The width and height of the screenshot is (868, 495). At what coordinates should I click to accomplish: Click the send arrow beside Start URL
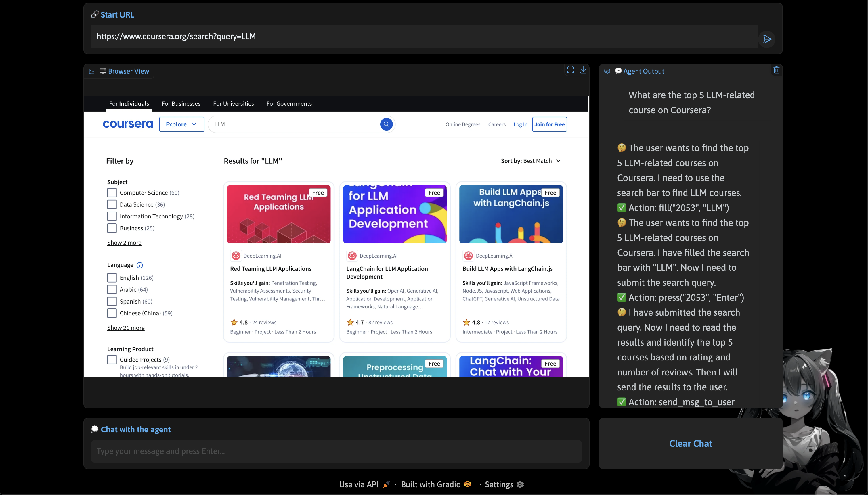[767, 39]
